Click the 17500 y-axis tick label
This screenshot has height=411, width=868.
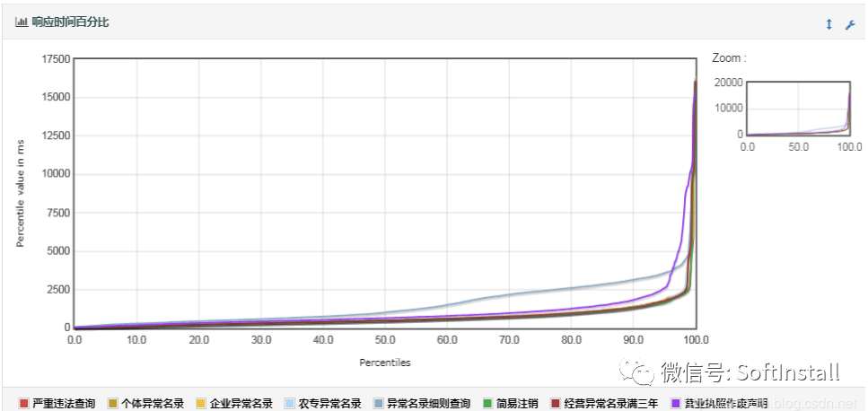57,59
